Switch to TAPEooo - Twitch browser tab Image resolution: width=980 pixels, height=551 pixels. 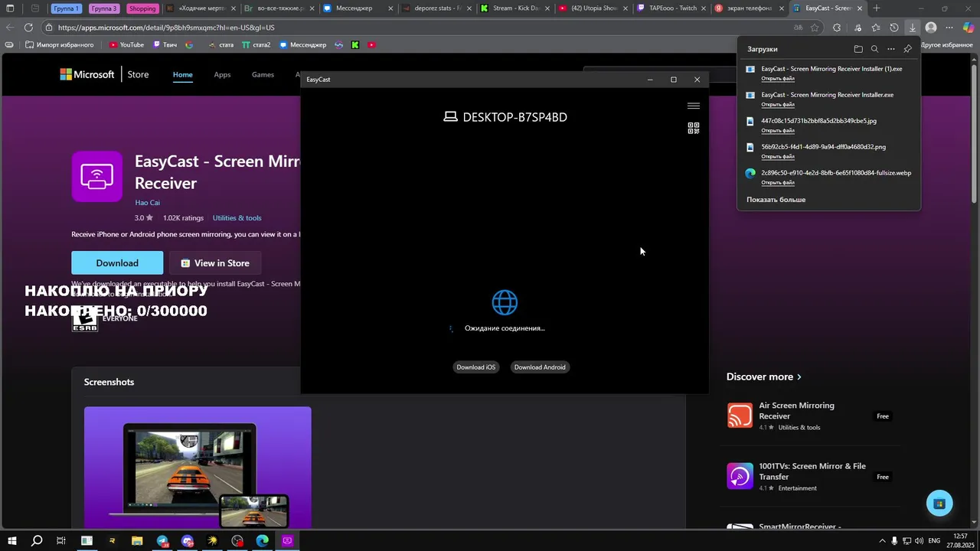(x=671, y=8)
